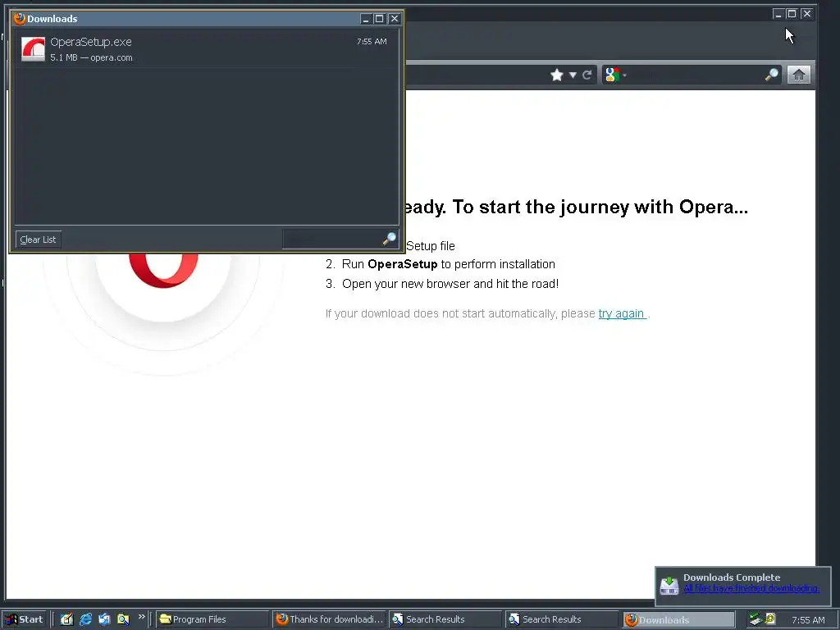Open the Windows Start menu
Screen dimensions: 840x630
(25, 619)
